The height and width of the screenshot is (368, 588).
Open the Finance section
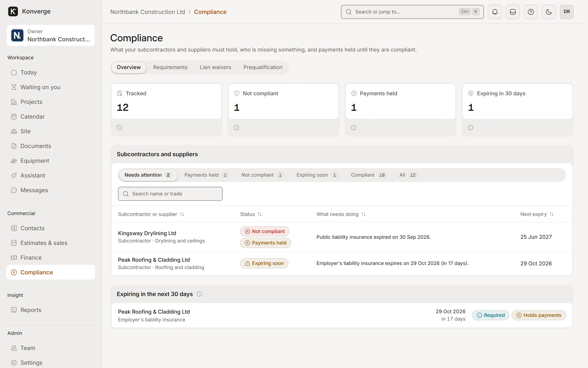pos(51,258)
